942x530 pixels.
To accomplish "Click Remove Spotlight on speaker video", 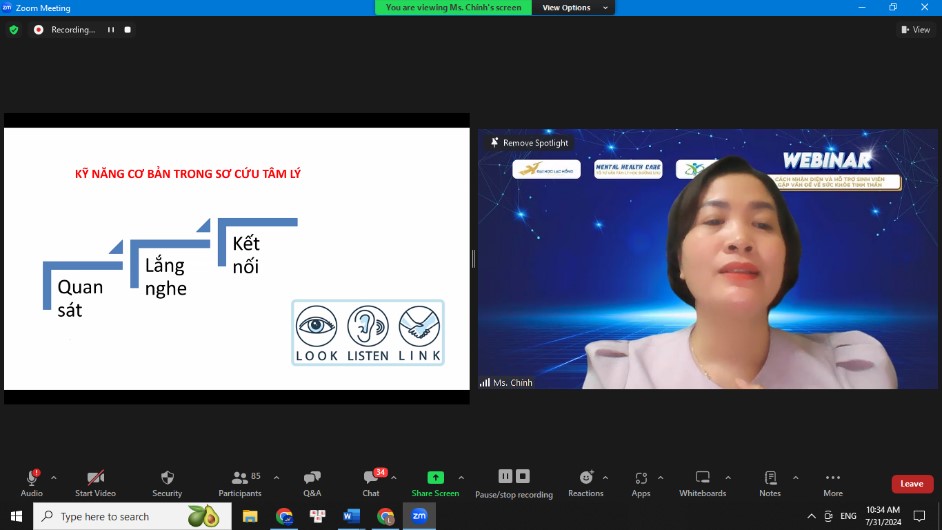I will (x=529, y=143).
